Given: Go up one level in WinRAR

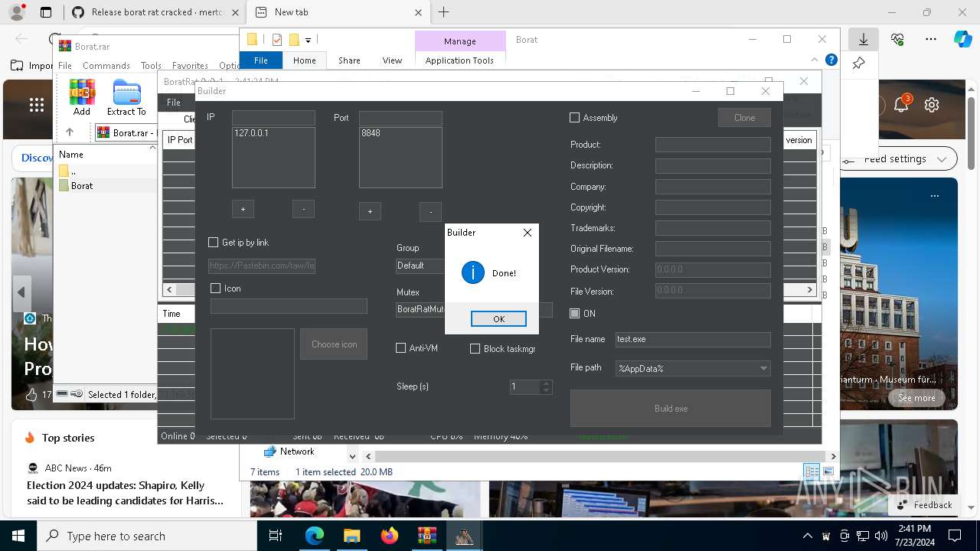Looking at the screenshot, I should (x=70, y=132).
